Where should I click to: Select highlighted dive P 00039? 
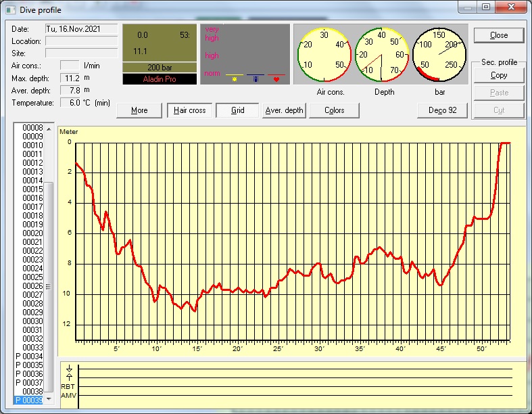click(29, 400)
